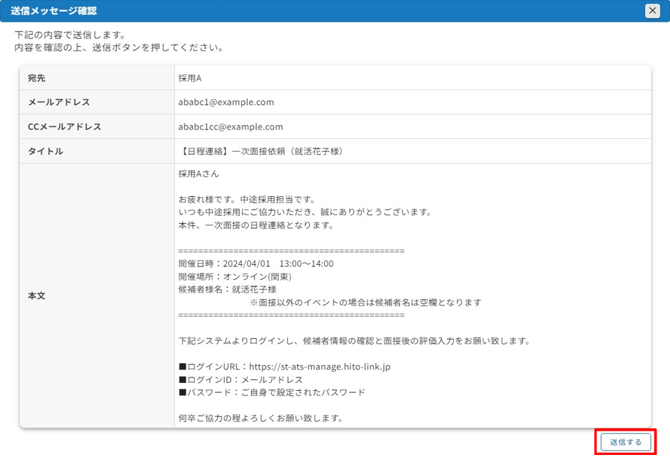The height and width of the screenshot is (459, 670).
Task: Click the 候補者様名：就活花子様 line
Action: (227, 289)
